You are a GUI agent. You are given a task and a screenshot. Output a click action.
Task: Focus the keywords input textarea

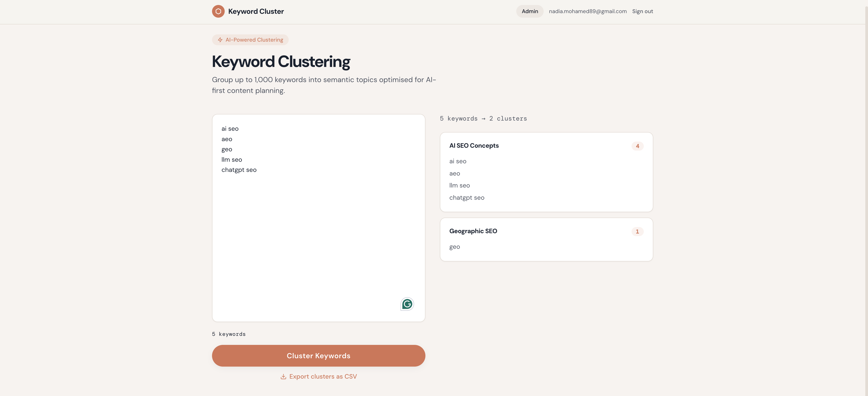318,218
